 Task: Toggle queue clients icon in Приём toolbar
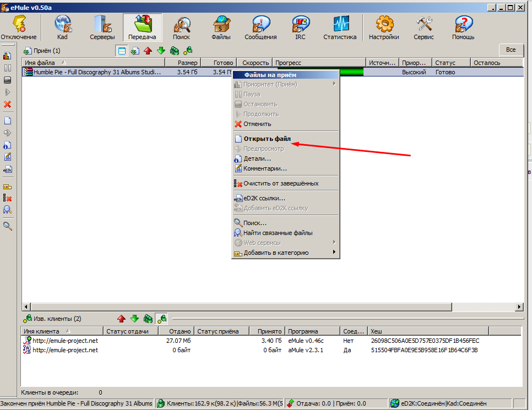click(x=175, y=51)
